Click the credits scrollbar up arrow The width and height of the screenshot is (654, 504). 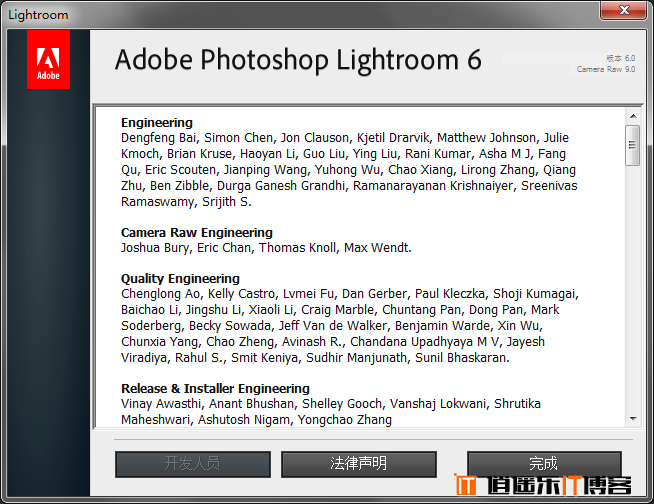pos(633,116)
